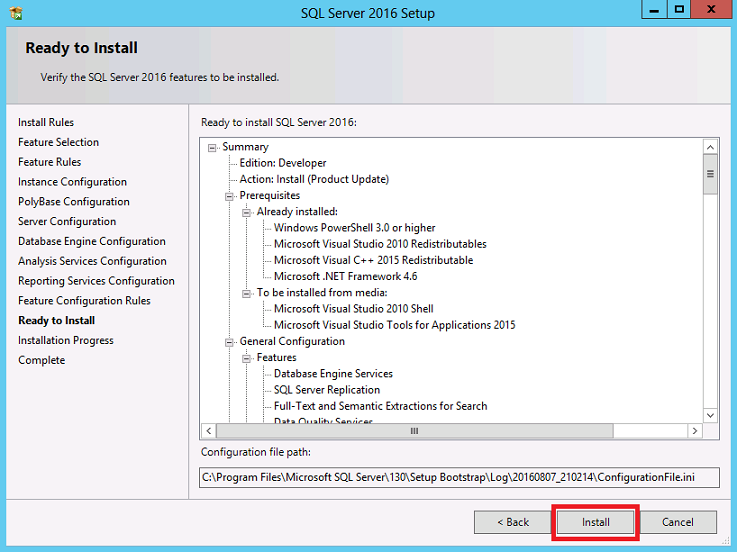The height and width of the screenshot is (552, 737).
Task: Minimize the SQL Server 2016 Setup window
Action: (x=654, y=9)
